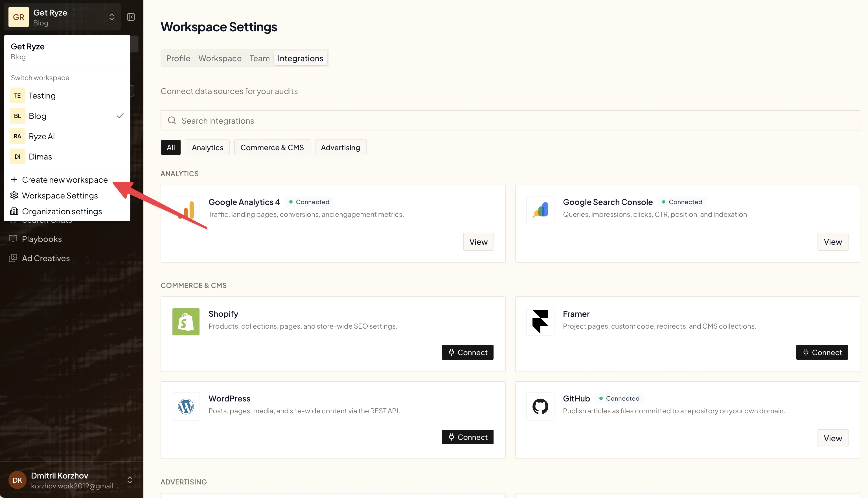Click the checkmark next to Blog
Screen dimensions: 868x498
tap(120, 116)
